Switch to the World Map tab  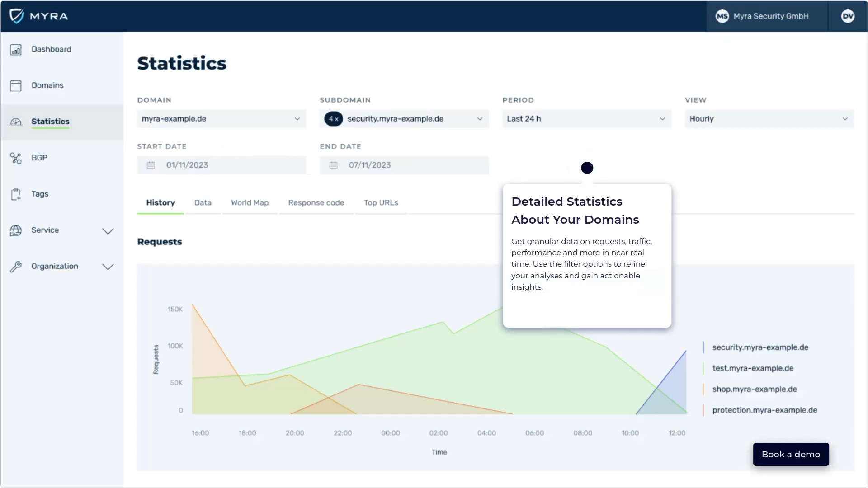(x=250, y=202)
